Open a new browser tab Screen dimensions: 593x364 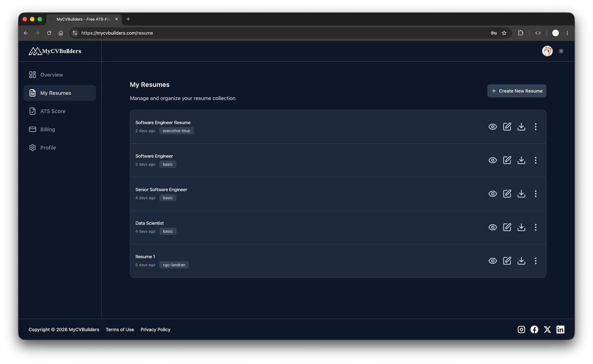128,19
